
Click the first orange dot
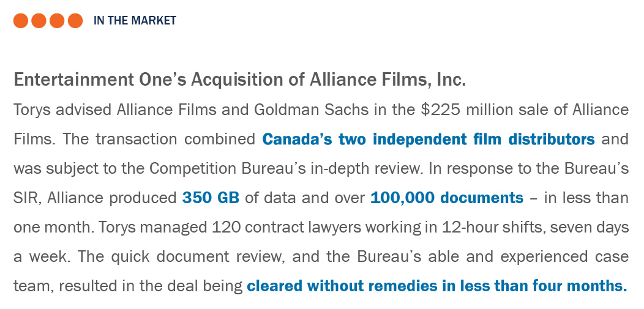21,21
